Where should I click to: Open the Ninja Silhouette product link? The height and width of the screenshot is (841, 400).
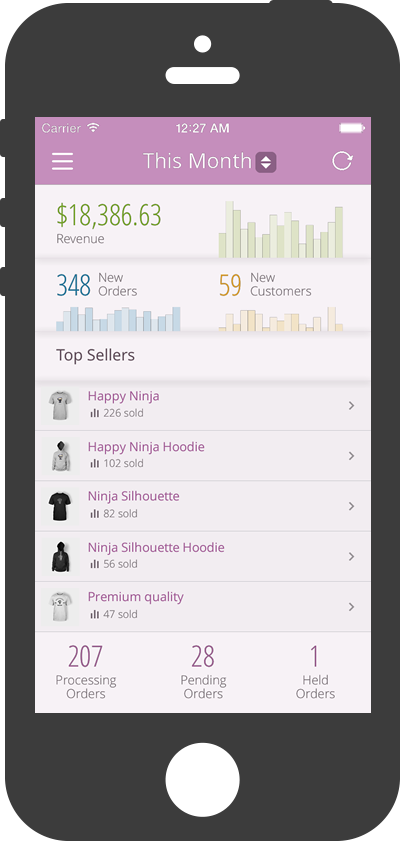coord(134,496)
